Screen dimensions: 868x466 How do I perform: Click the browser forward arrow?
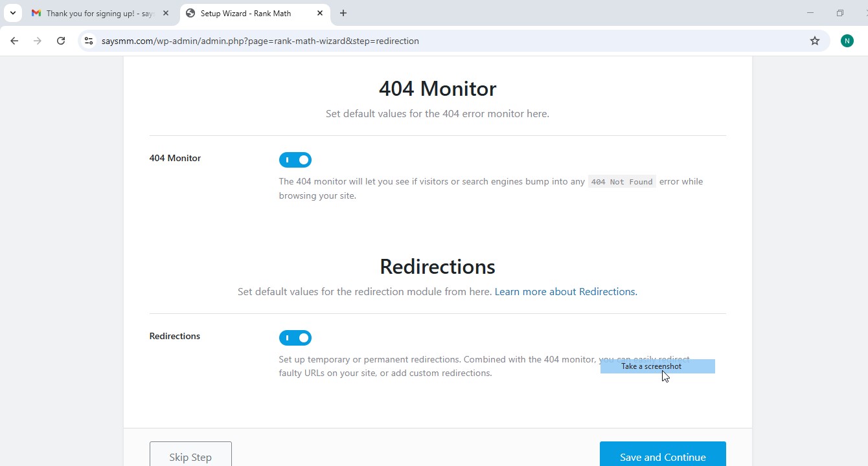(x=38, y=41)
